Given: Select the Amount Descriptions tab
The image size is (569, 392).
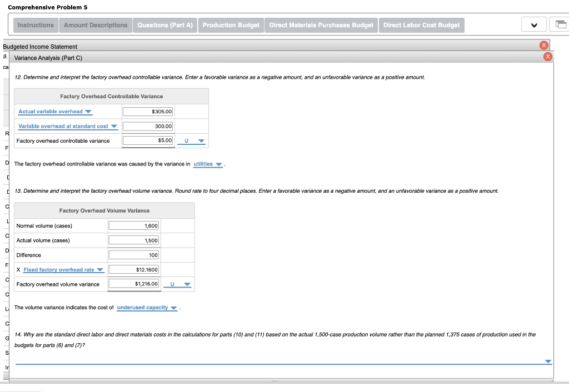Looking at the screenshot, I should coord(96,24).
